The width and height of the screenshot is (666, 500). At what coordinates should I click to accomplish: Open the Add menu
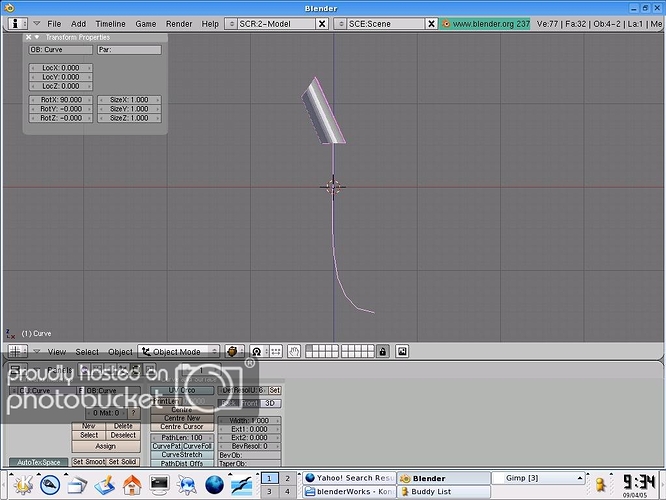[78, 24]
